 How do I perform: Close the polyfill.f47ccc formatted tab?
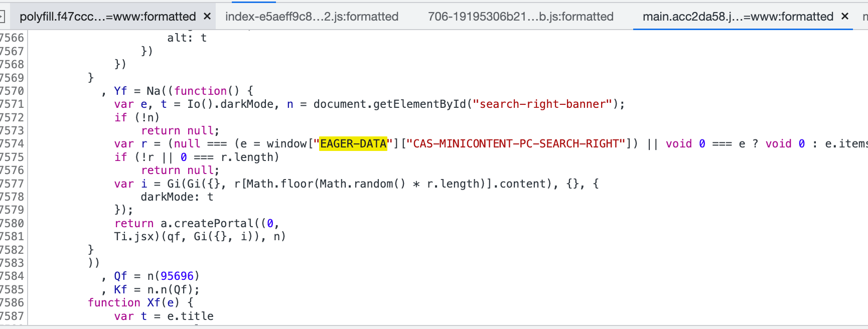[207, 17]
